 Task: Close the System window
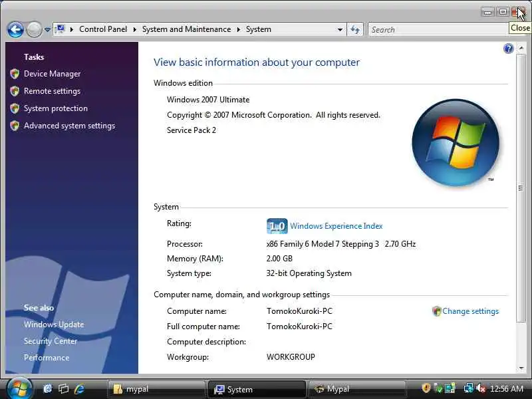click(518, 12)
